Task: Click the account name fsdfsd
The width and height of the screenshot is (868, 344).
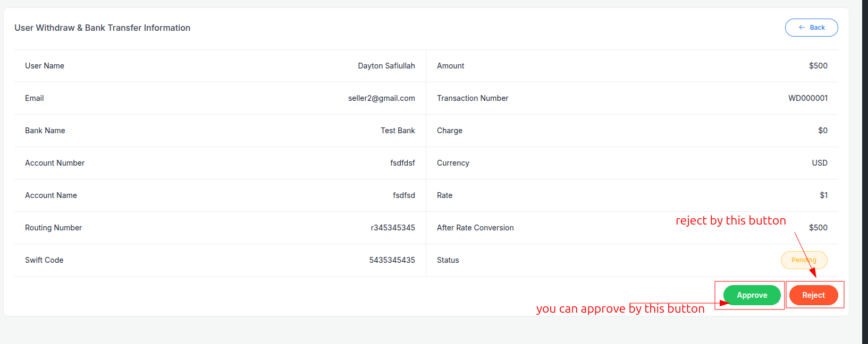Action: pyautogui.click(x=404, y=195)
